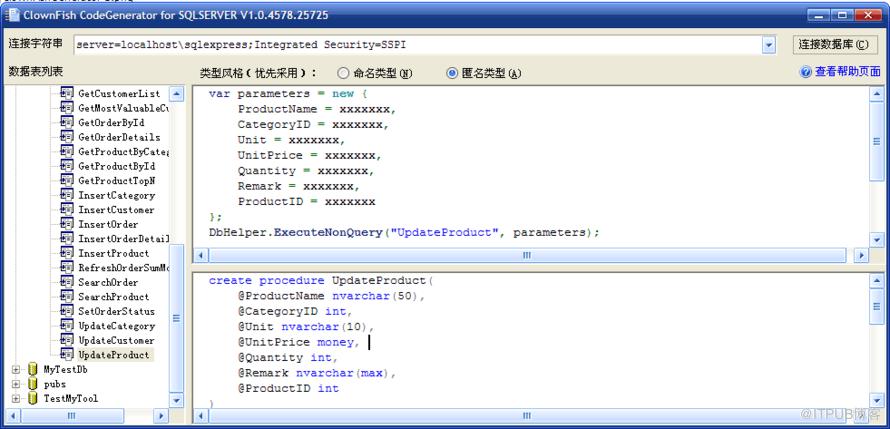Click the 数据表列表 label
Image resolution: width=890 pixels, height=429 pixels.
35,72
